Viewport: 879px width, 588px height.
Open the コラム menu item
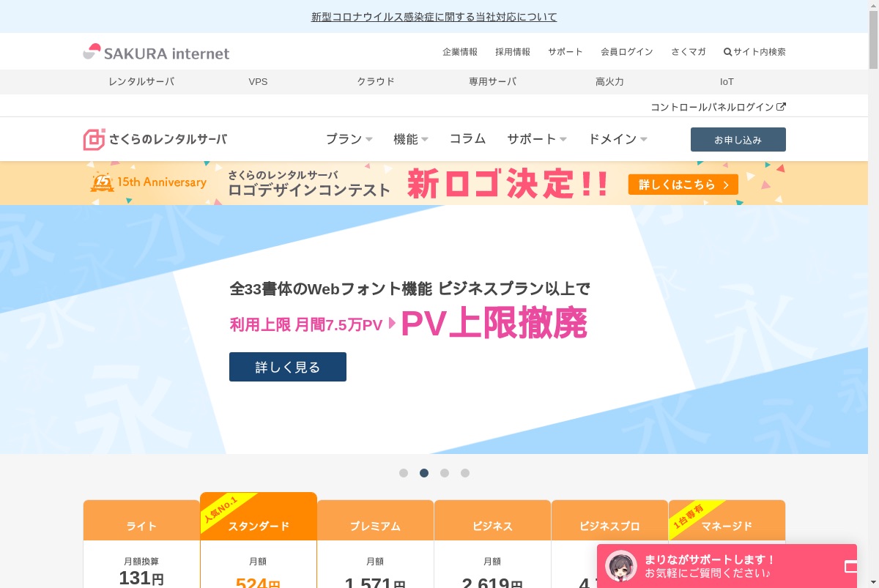(x=467, y=139)
